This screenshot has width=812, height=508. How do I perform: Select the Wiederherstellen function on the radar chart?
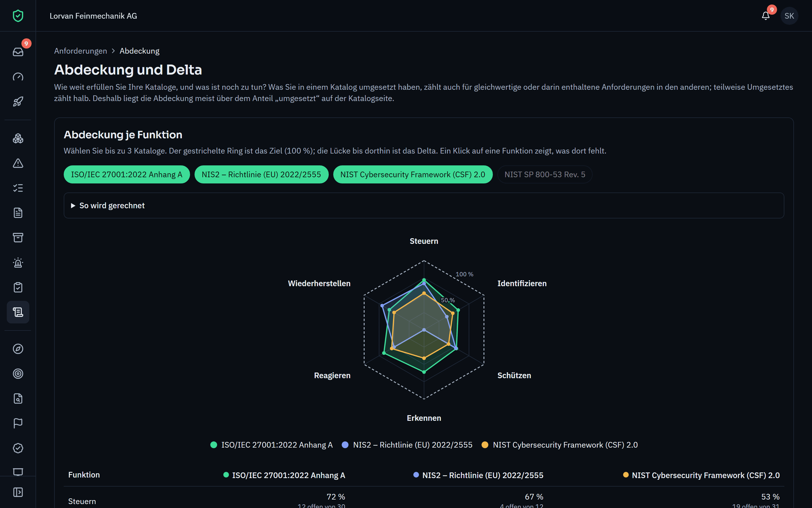(319, 283)
